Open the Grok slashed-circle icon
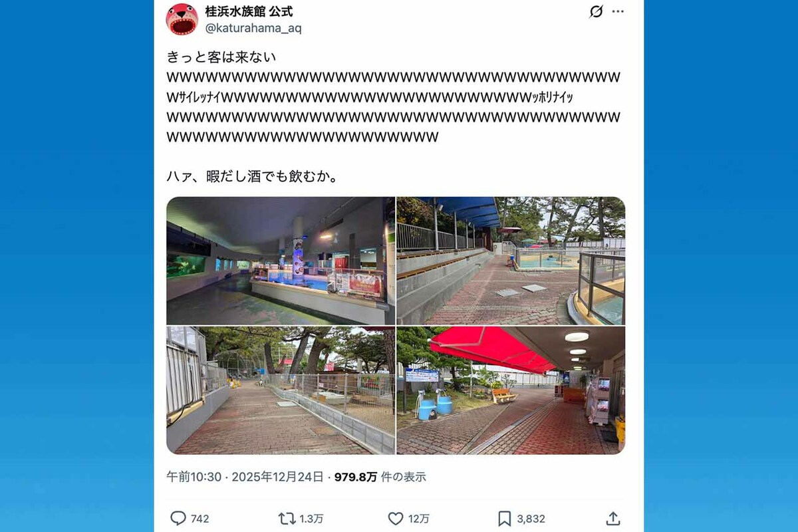The width and height of the screenshot is (798, 532). [596, 11]
